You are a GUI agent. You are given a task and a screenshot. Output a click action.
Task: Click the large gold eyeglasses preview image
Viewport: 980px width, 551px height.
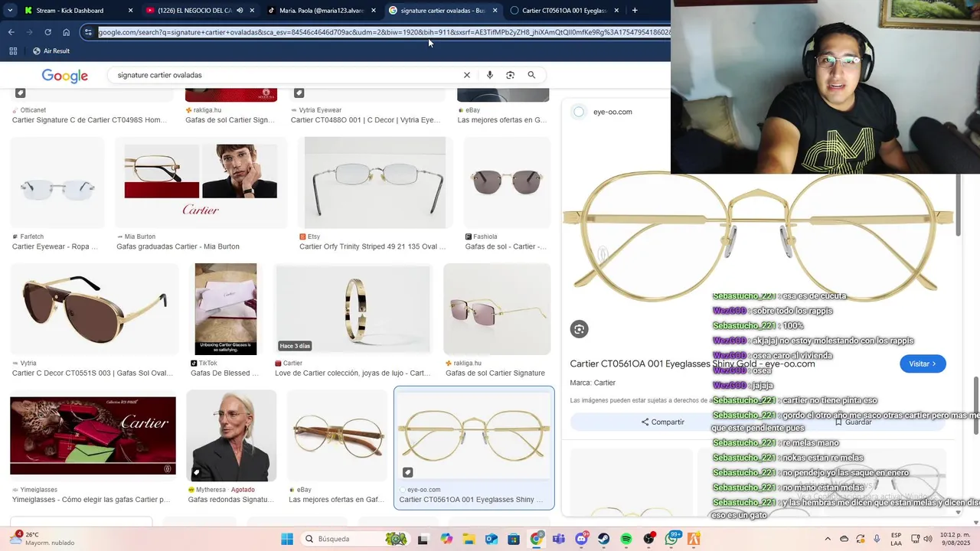[758, 237]
